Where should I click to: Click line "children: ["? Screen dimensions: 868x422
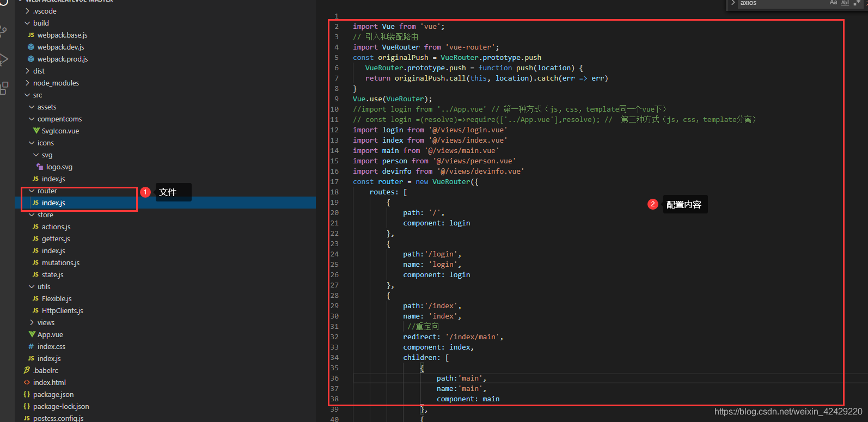(x=426, y=357)
